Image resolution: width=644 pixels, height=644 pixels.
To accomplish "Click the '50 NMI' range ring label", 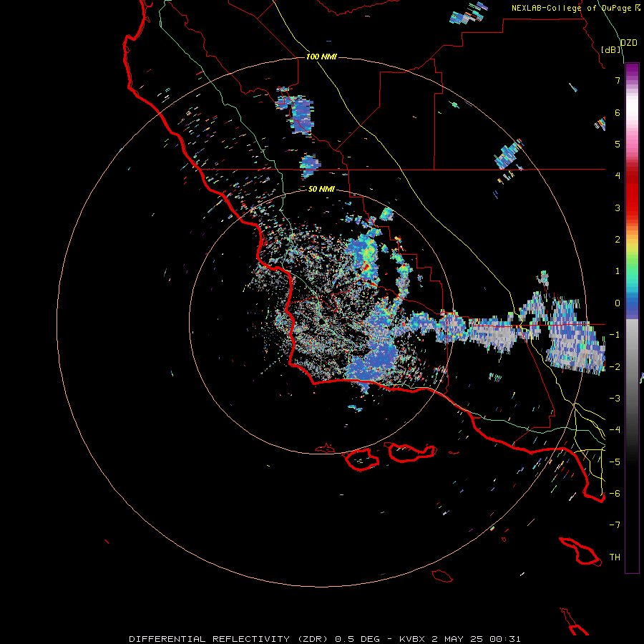I will (x=321, y=189).
